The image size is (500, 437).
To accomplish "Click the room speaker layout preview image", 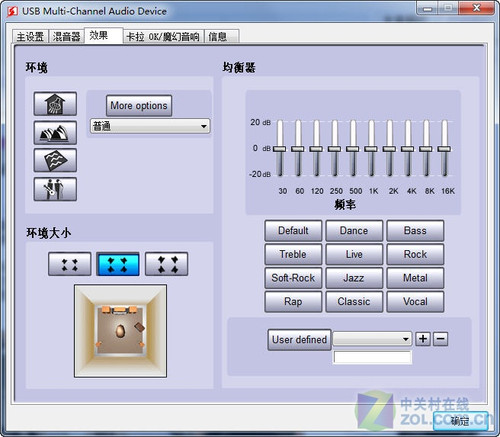I will 120,331.
